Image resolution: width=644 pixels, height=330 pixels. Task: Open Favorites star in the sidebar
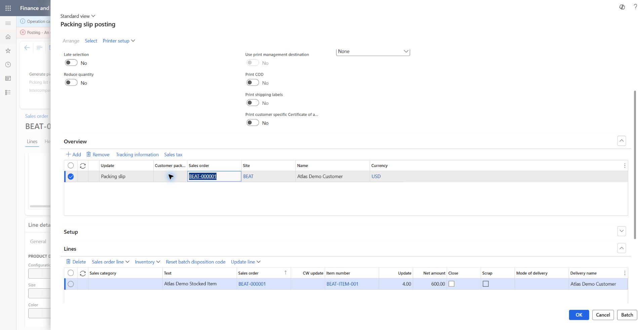click(8, 51)
